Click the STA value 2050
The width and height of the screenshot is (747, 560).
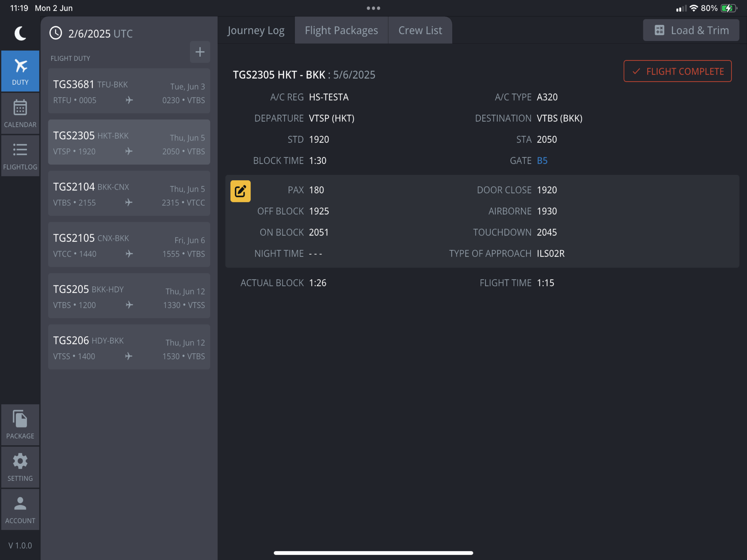(547, 139)
